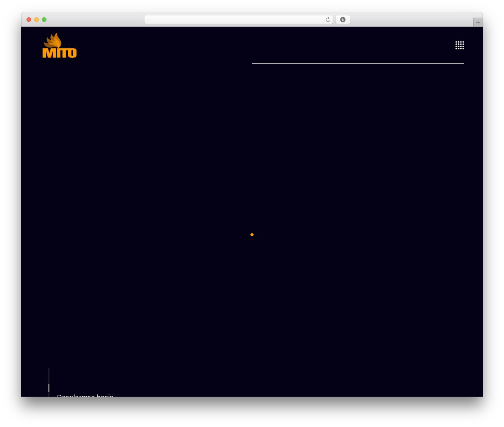Screen dimensions: 504x427
Task: Focus the browser address bar
Action: tap(238, 20)
